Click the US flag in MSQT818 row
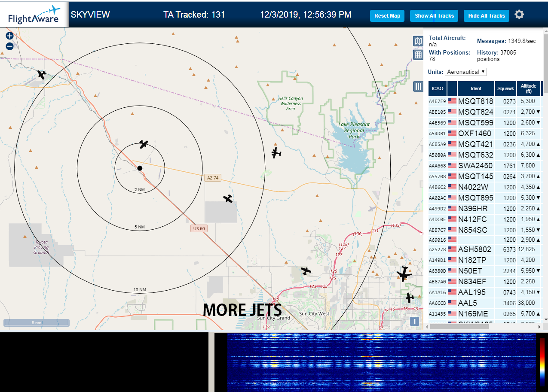 (x=452, y=101)
